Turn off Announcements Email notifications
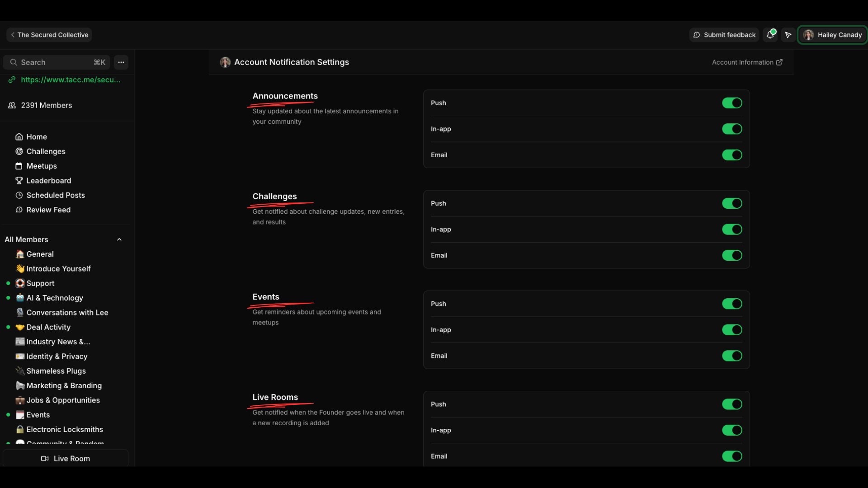 732,155
